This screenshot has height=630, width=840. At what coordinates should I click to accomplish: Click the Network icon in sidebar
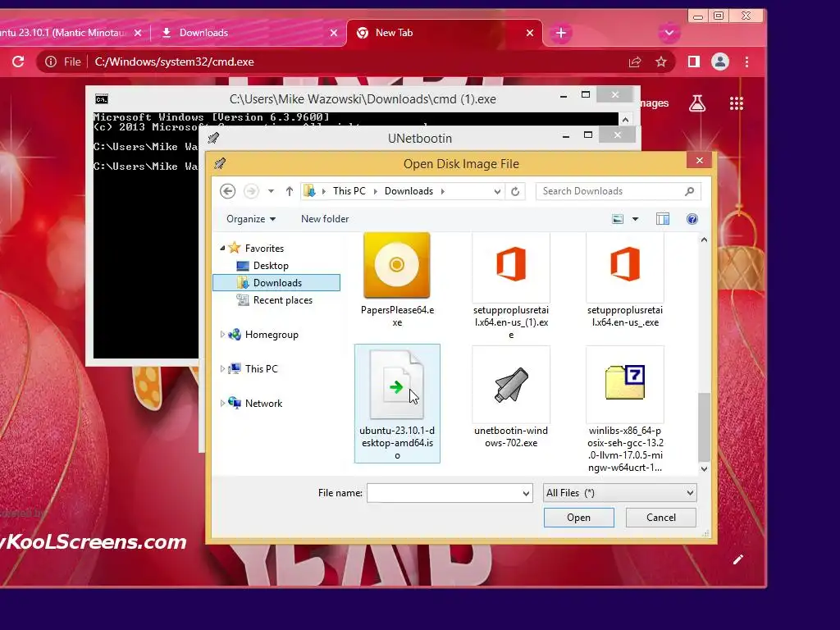pos(235,404)
